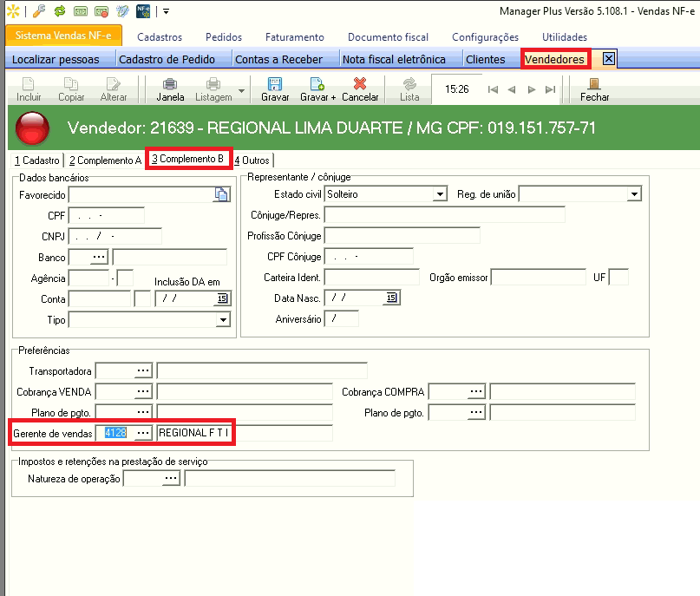Viewport: 700px width, 596px height.
Task: Open the Faturamento menu
Action: 295,37
